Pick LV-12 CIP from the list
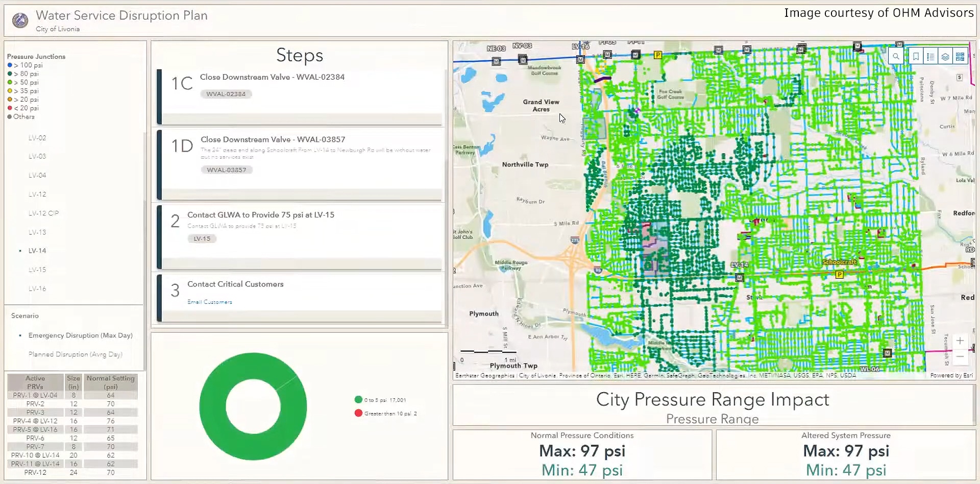 (43, 213)
